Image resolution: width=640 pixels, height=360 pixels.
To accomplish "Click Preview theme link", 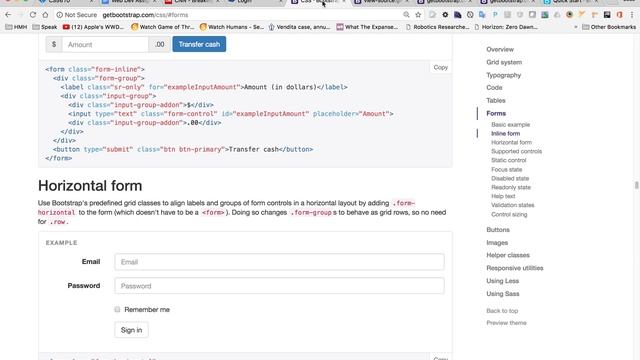I will tap(506, 323).
